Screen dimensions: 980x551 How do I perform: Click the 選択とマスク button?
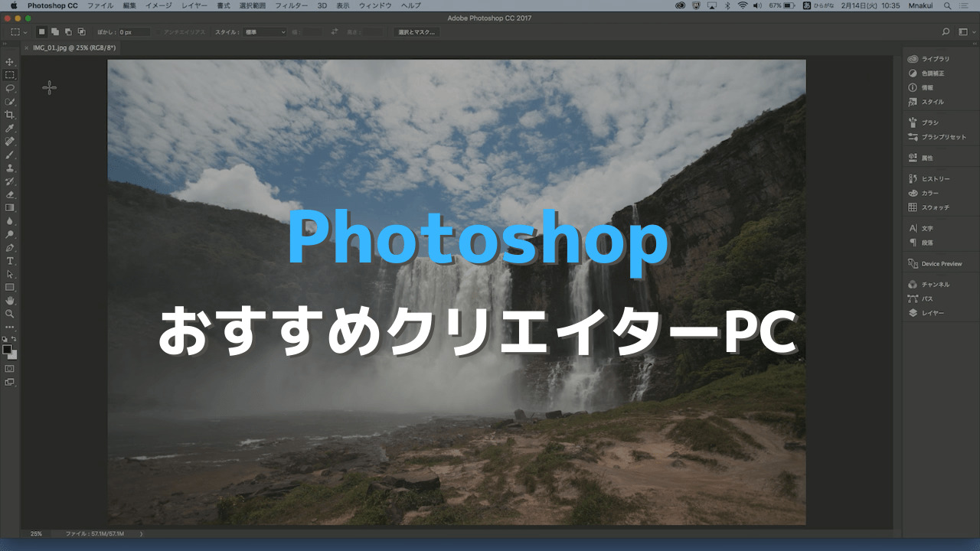click(x=416, y=32)
